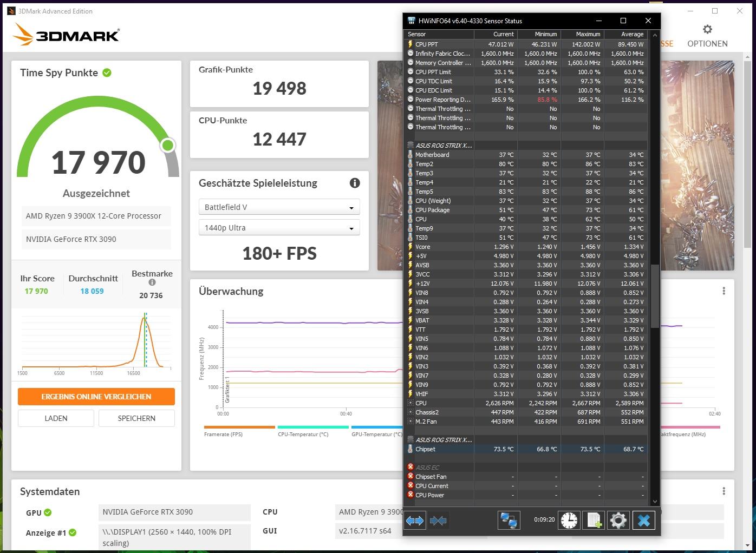The width and height of the screenshot is (756, 553).
Task: Click the Average column header
Action: [625, 34]
